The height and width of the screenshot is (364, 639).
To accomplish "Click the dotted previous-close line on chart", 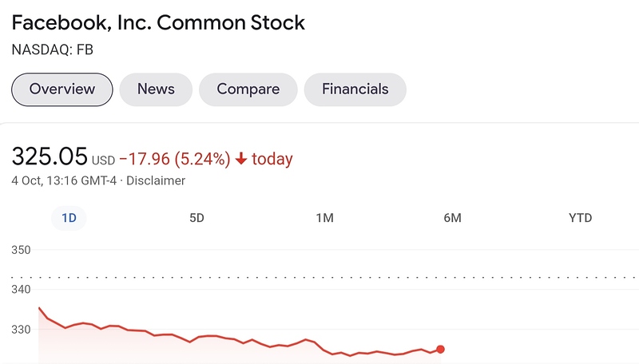I will [319, 277].
